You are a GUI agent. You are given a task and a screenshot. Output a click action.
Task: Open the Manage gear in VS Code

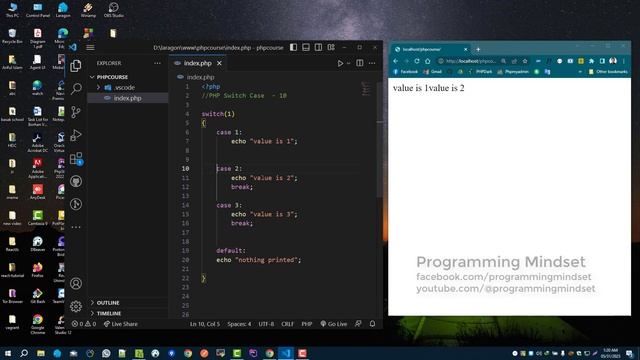pyautogui.click(x=76, y=306)
